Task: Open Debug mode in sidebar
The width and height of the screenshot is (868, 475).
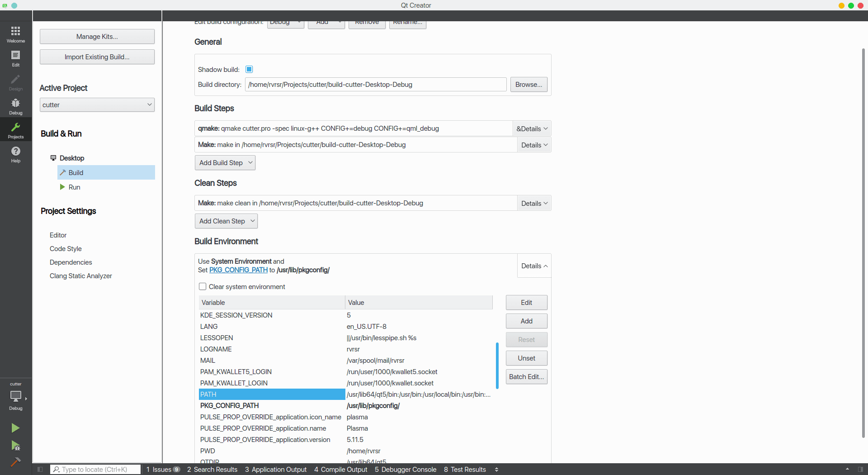Action: click(16, 106)
